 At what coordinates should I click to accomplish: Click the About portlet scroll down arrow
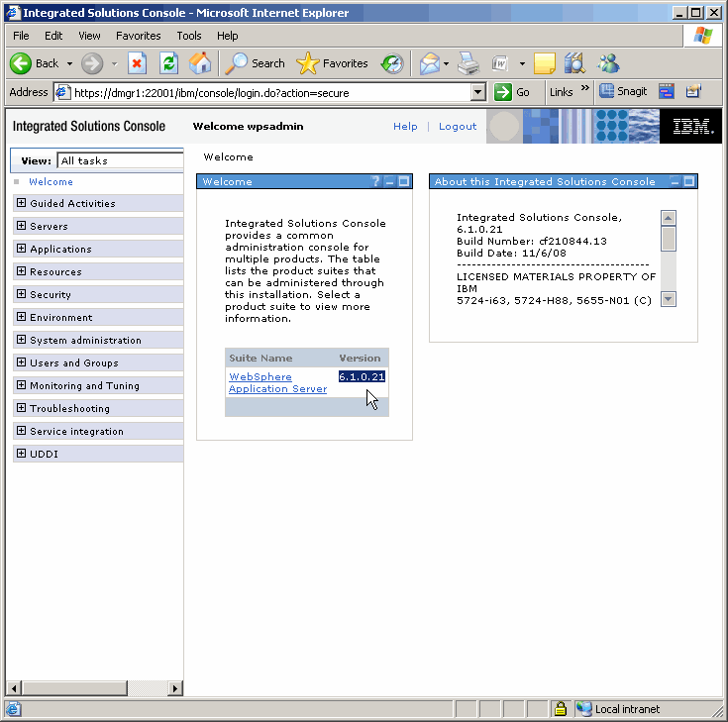[669, 299]
